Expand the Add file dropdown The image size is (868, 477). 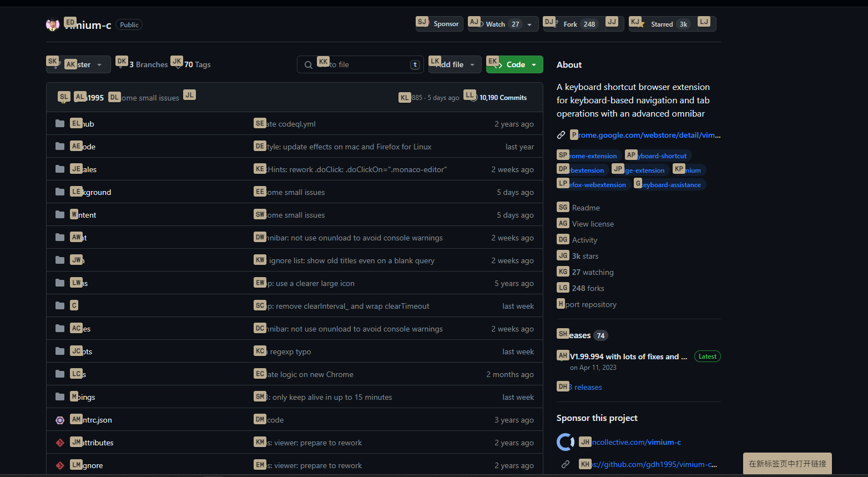[x=455, y=64]
